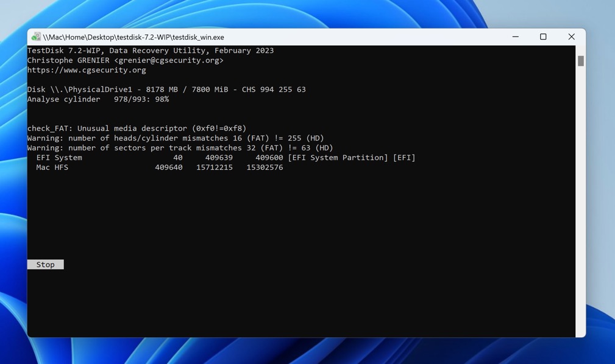This screenshot has width=615, height=364.
Task: Maximize the testdisk_win.exe window
Action: coord(543,37)
